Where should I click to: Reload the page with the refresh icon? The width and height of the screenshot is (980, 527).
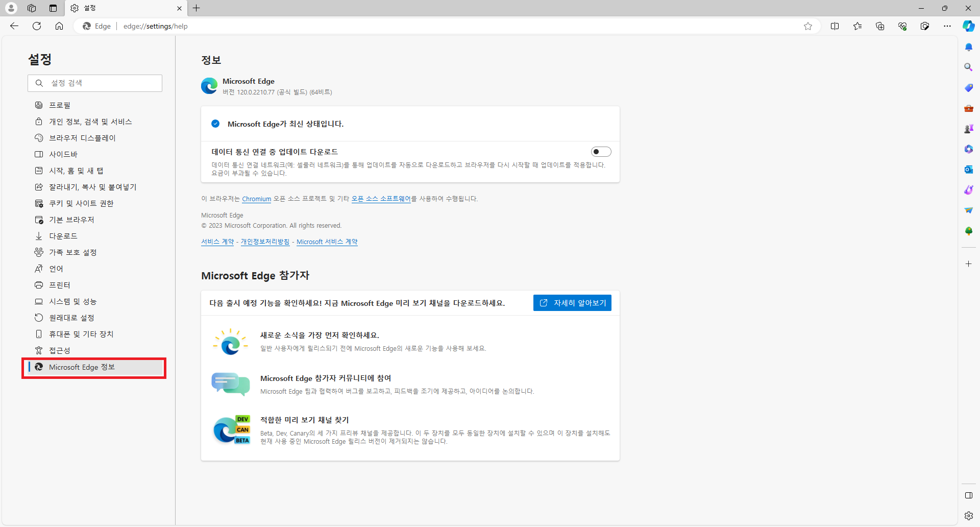(x=37, y=26)
